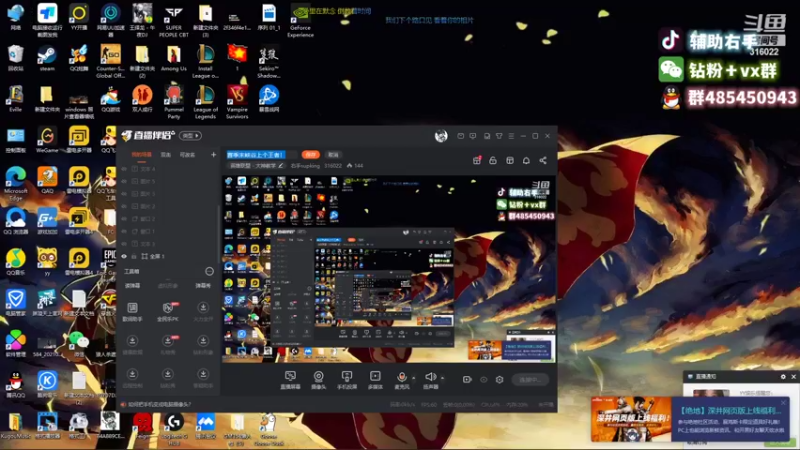800x450 pixels.
Task: Click the lock icon in top right toolbar
Action: tap(493, 160)
